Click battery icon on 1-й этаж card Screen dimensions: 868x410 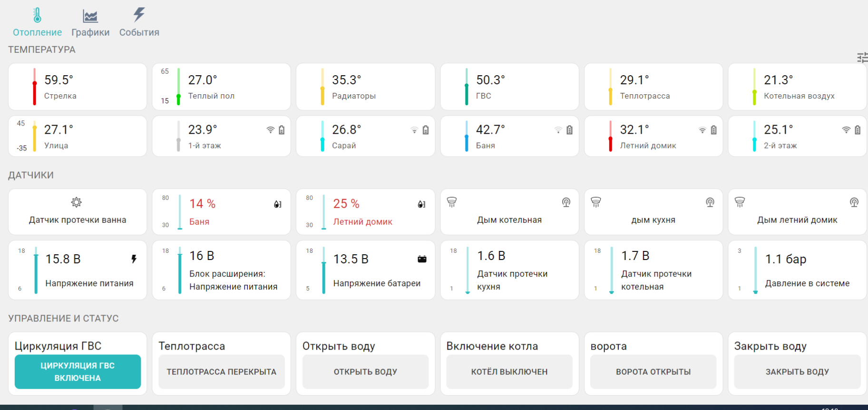coord(282,130)
